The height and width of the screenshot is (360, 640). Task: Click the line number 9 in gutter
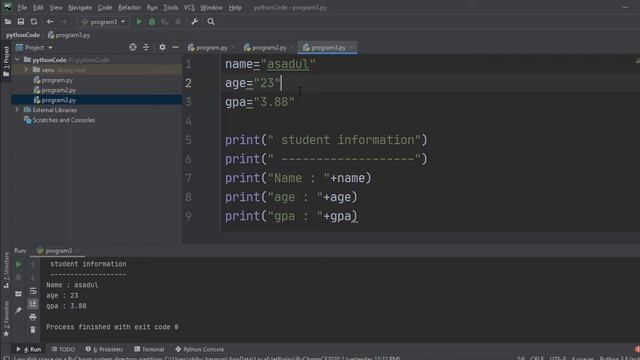coord(188,216)
